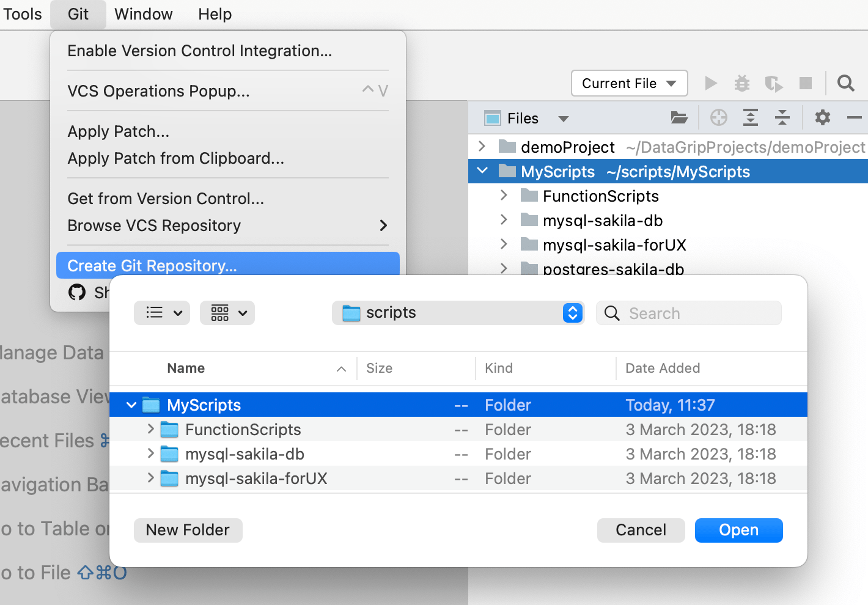Collapse the MyScripts node in Files panel
This screenshot has width=868, height=605.
[x=482, y=170]
